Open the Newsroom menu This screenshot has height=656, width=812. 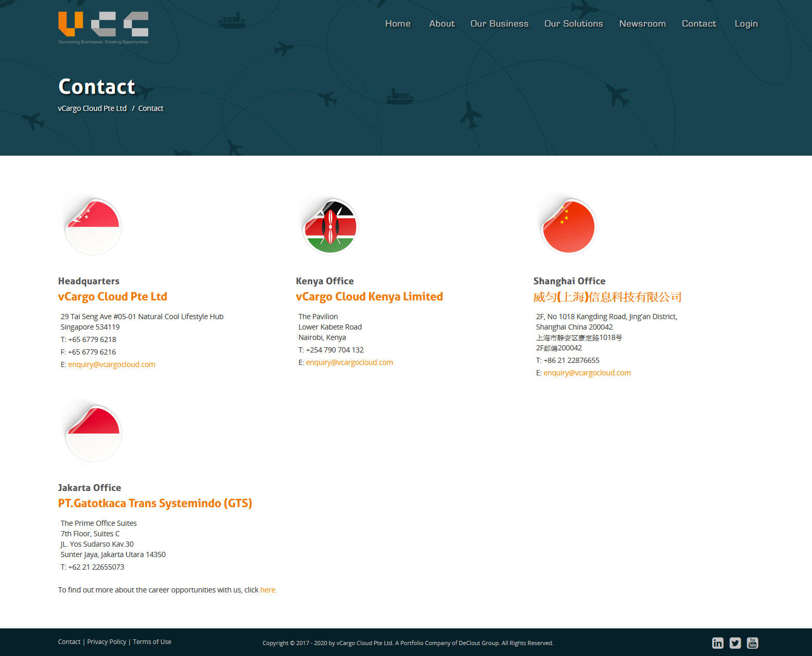point(642,24)
